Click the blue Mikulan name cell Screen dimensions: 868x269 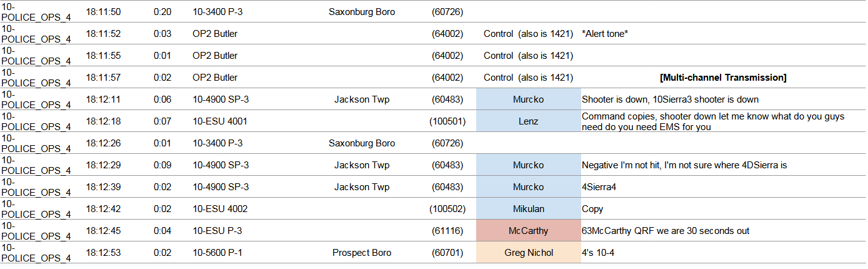[528, 209]
